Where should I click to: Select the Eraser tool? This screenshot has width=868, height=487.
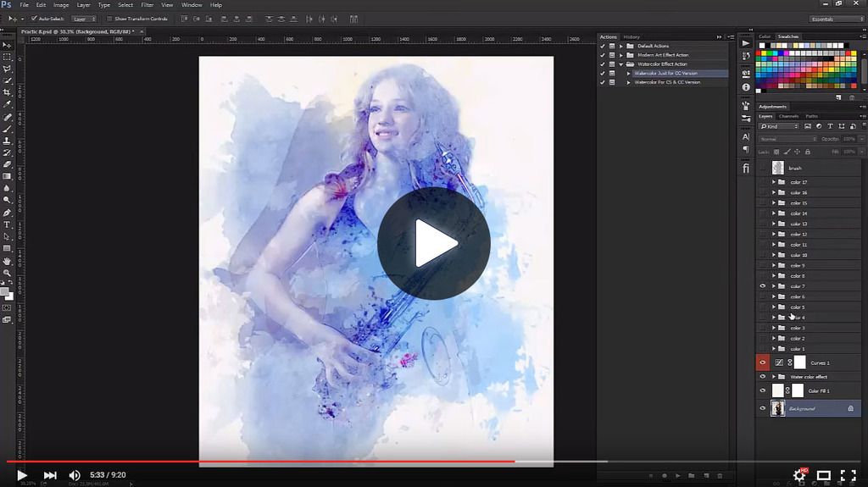pos(7,164)
